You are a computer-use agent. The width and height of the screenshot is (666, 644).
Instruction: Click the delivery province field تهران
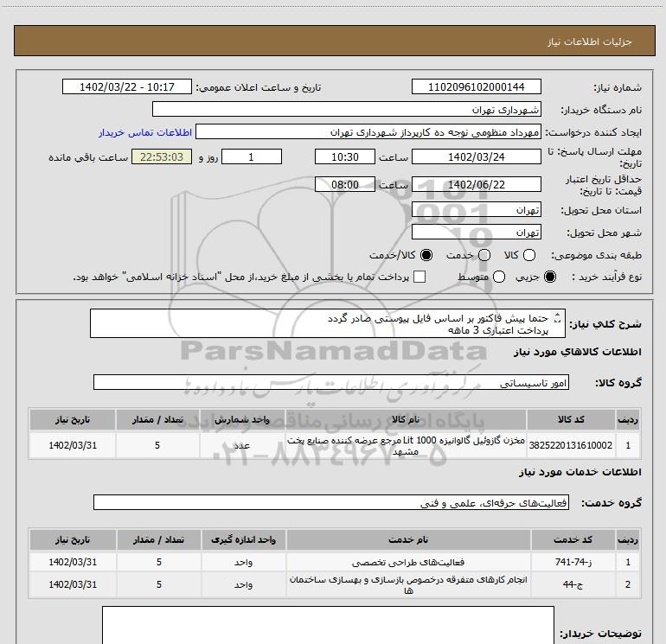pyautogui.click(x=476, y=210)
